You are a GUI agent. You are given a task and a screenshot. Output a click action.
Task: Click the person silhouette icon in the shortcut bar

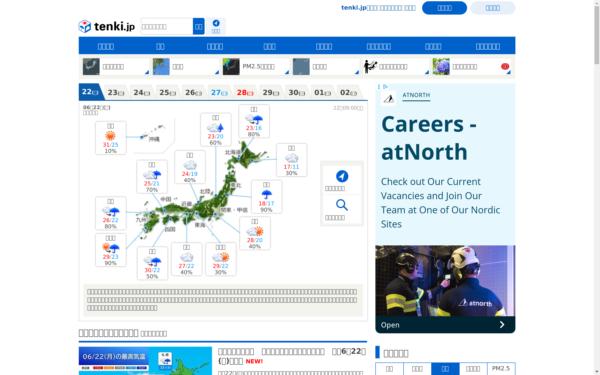point(370,67)
